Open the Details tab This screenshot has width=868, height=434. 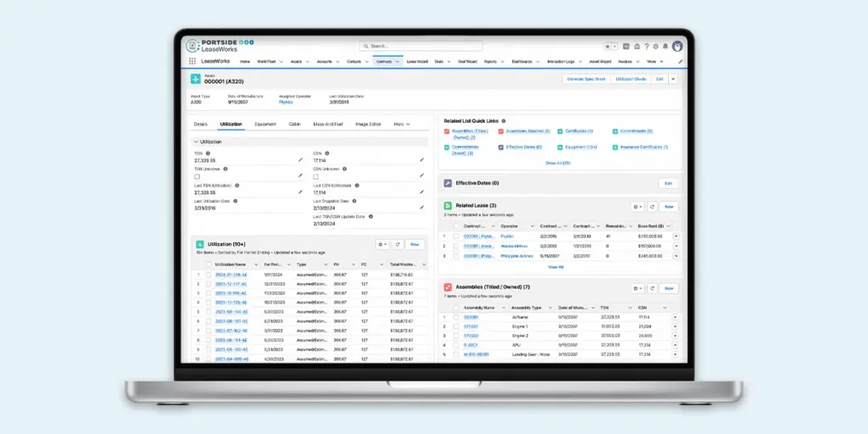point(200,125)
